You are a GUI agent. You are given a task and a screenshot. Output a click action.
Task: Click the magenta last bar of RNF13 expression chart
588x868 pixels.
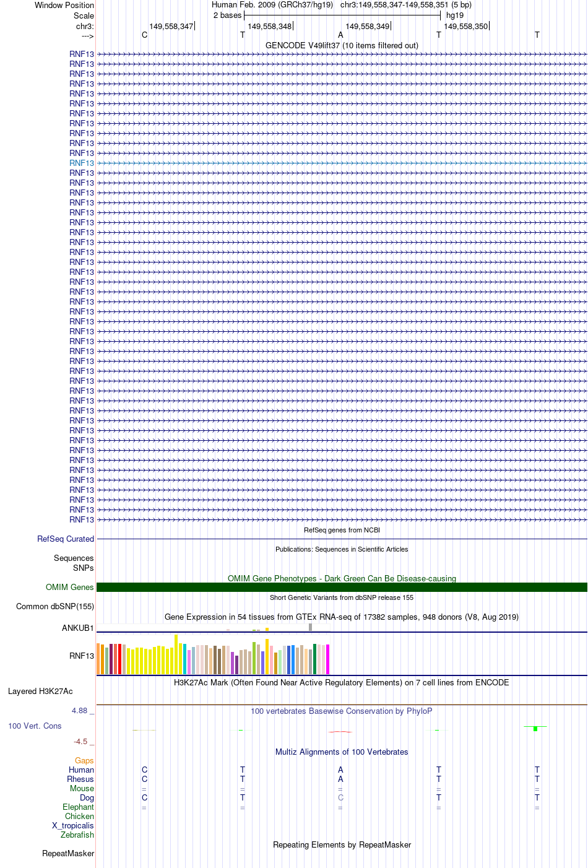click(x=328, y=659)
